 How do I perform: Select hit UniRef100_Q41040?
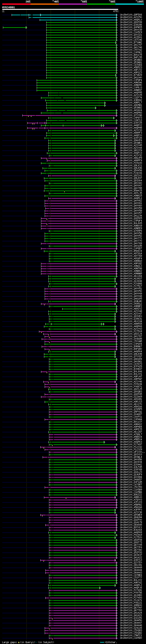(x=131, y=77)
